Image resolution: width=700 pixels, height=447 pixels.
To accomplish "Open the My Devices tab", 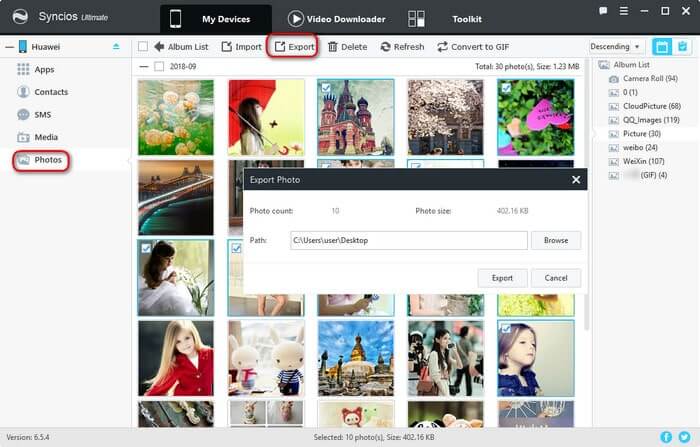I will (x=216, y=19).
